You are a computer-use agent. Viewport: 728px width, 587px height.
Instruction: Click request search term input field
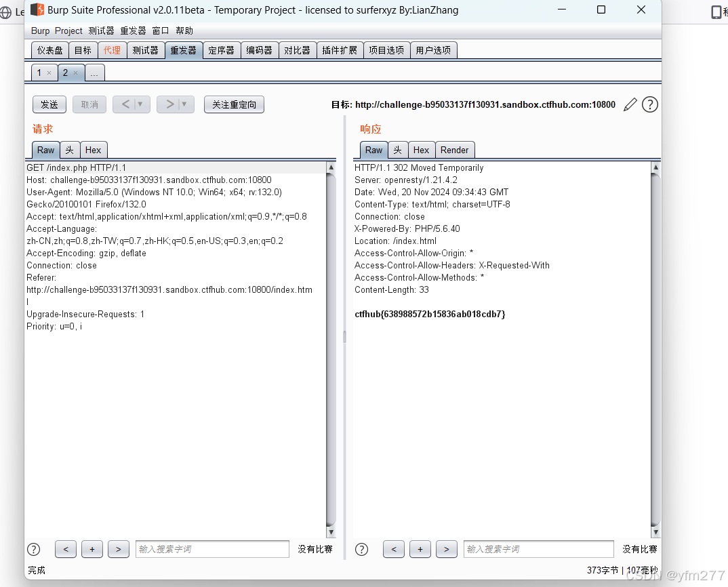212,549
